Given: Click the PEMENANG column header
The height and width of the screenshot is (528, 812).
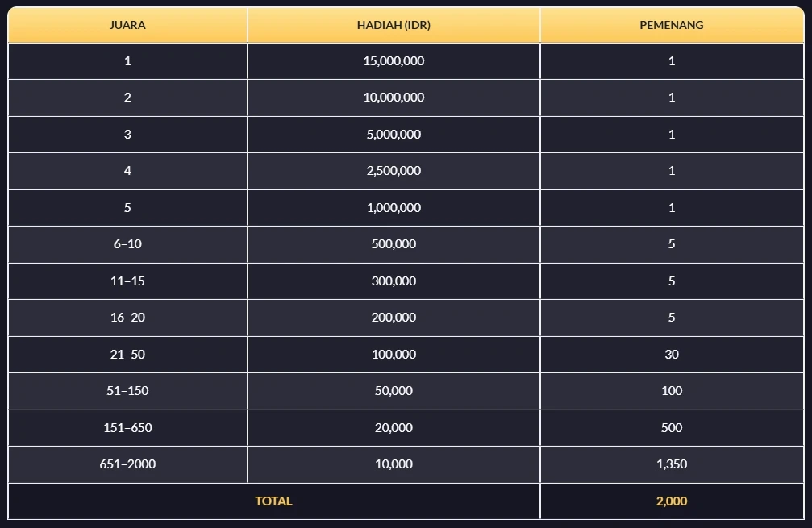Looking at the screenshot, I should coord(671,25).
